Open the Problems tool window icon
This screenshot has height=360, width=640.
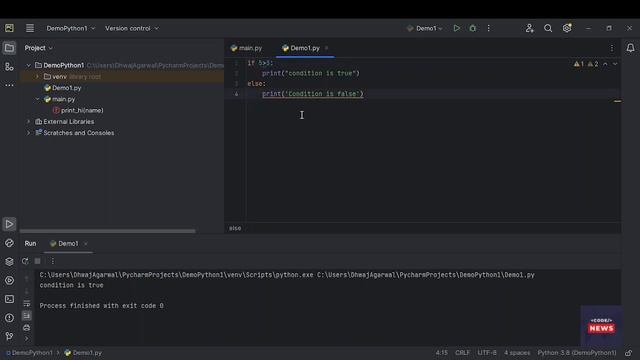coord(9,318)
